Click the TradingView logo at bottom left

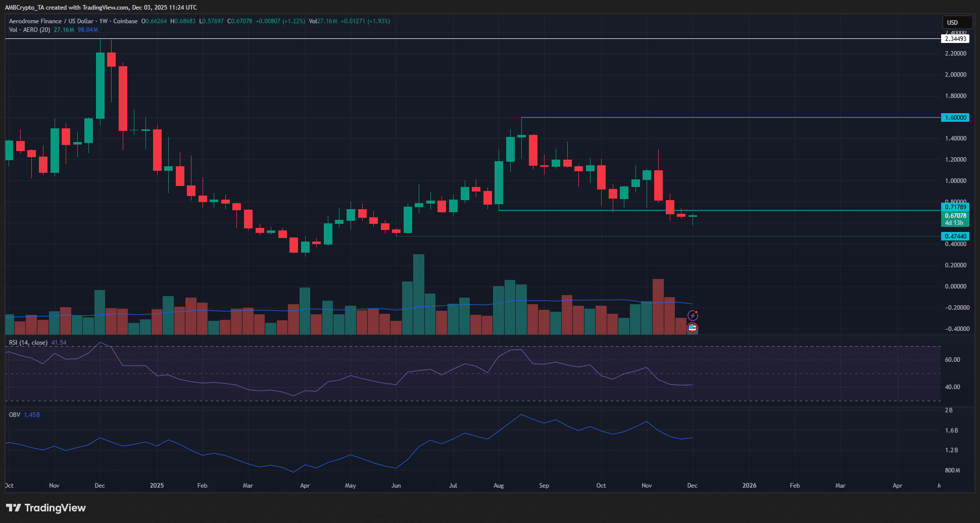[x=46, y=508]
